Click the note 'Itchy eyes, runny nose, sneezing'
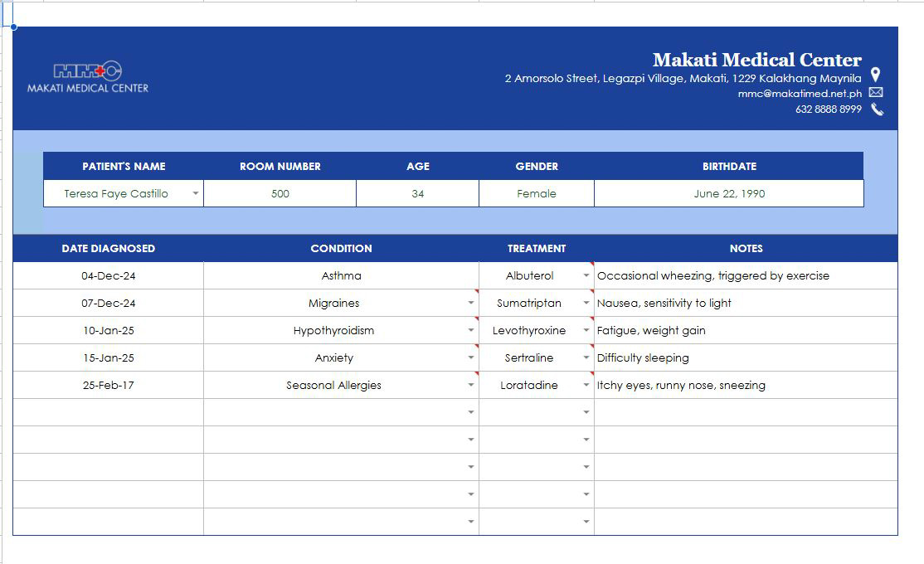This screenshot has width=924, height=564. [681, 386]
